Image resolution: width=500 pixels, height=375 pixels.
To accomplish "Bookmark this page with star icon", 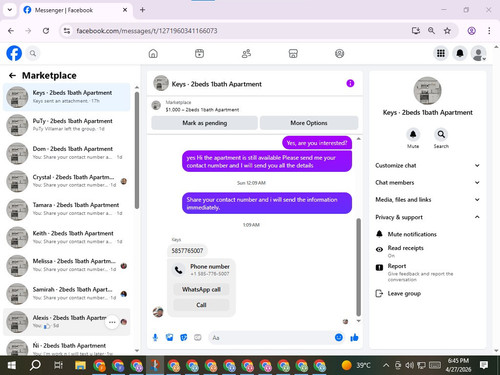I will tap(447, 31).
